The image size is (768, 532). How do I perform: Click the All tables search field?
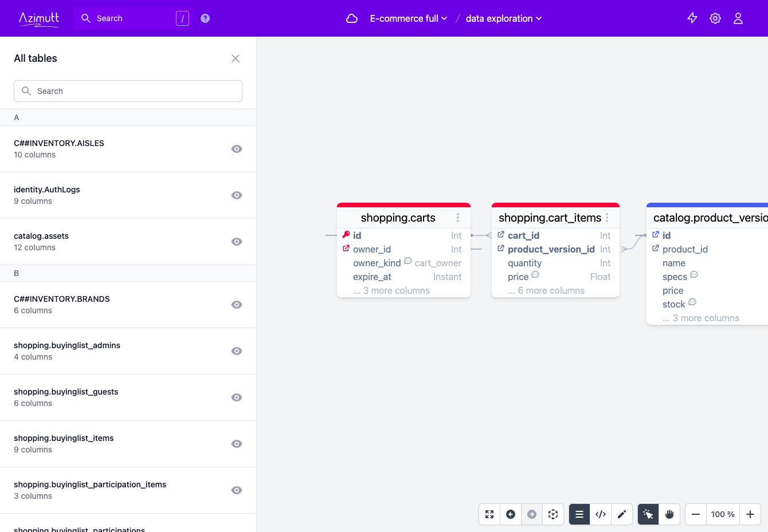[x=128, y=91]
